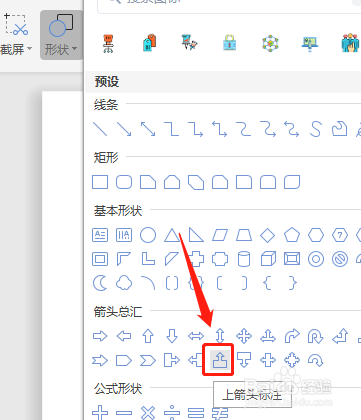The image size is (361, 420).
Task: Select the parallelogram shape
Action: pos(220,235)
